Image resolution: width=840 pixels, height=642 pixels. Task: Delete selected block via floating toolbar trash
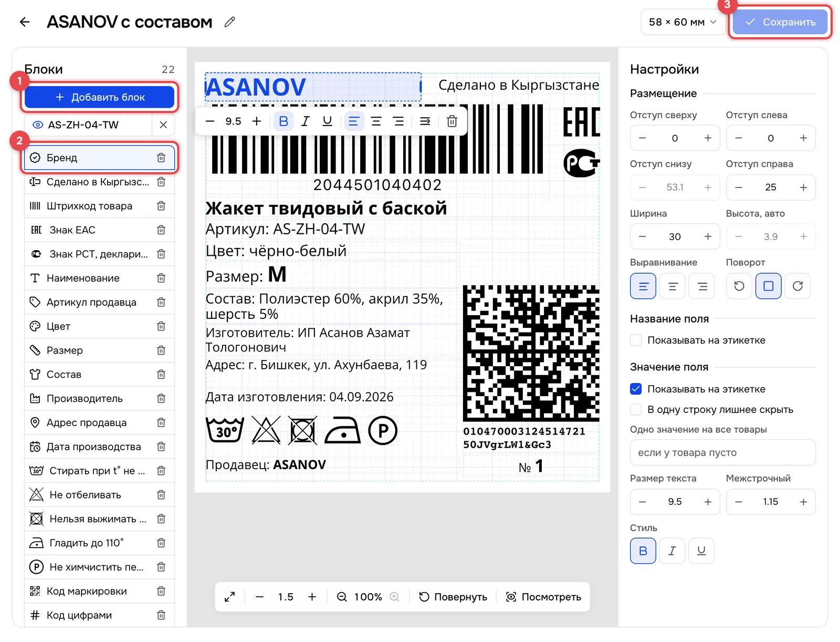coord(451,121)
